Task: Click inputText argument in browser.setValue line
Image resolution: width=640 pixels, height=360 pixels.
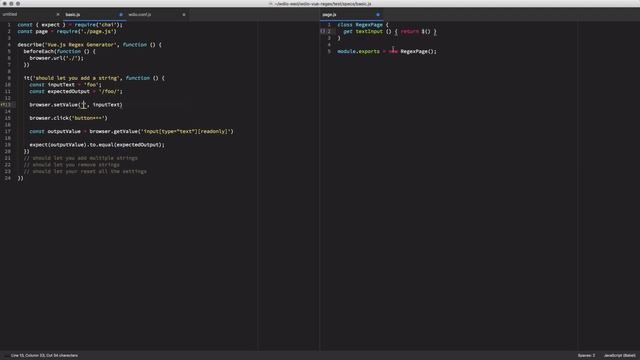Action: click(106, 105)
